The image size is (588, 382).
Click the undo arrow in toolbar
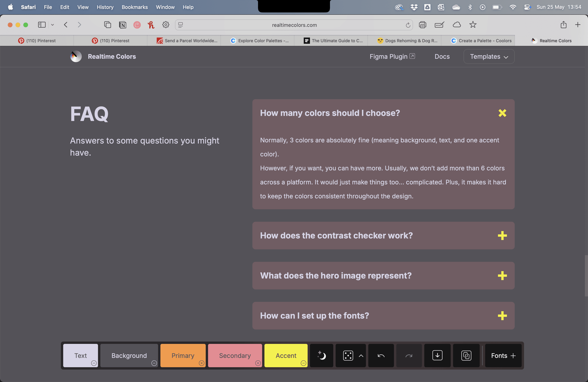pyautogui.click(x=381, y=356)
